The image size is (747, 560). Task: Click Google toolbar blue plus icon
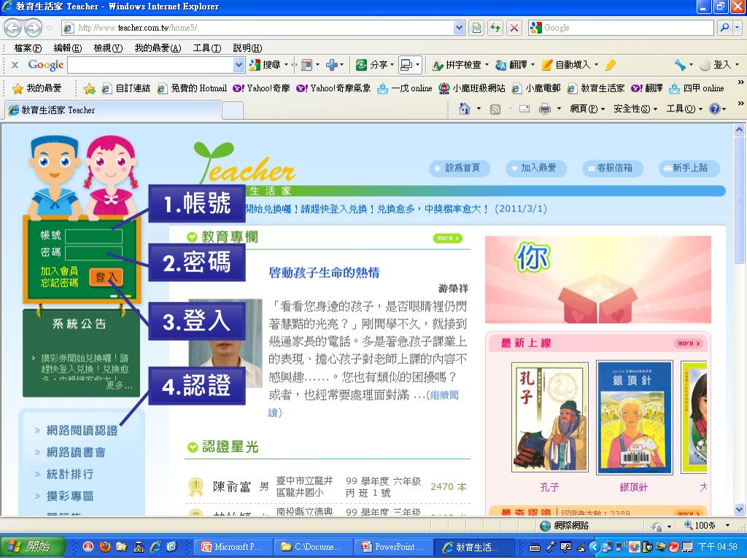pyautogui.click(x=332, y=65)
